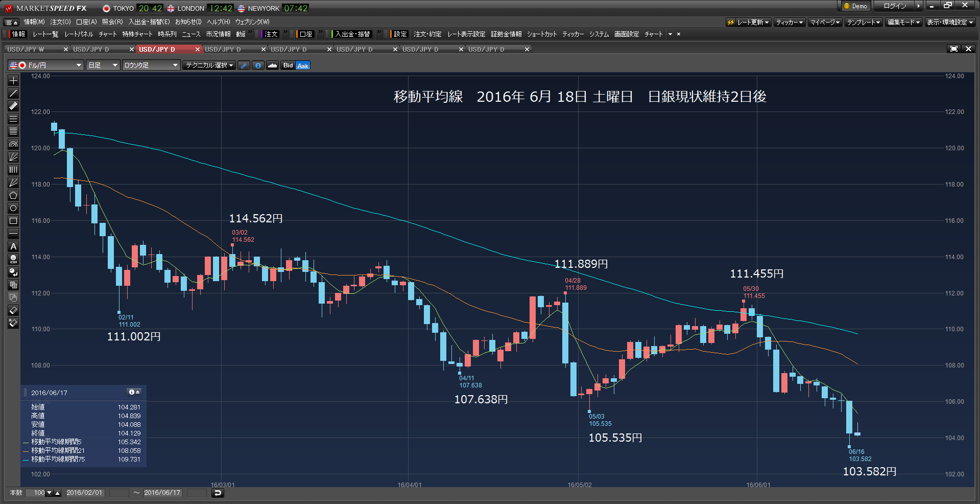Select the crosshair cursor tool
The width and height of the screenshot is (980, 504).
pos(13,80)
